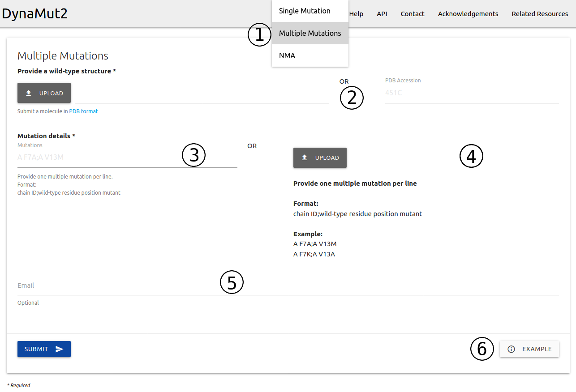This screenshot has height=392, width=576.
Task: Open the Help page
Action: coord(356,14)
